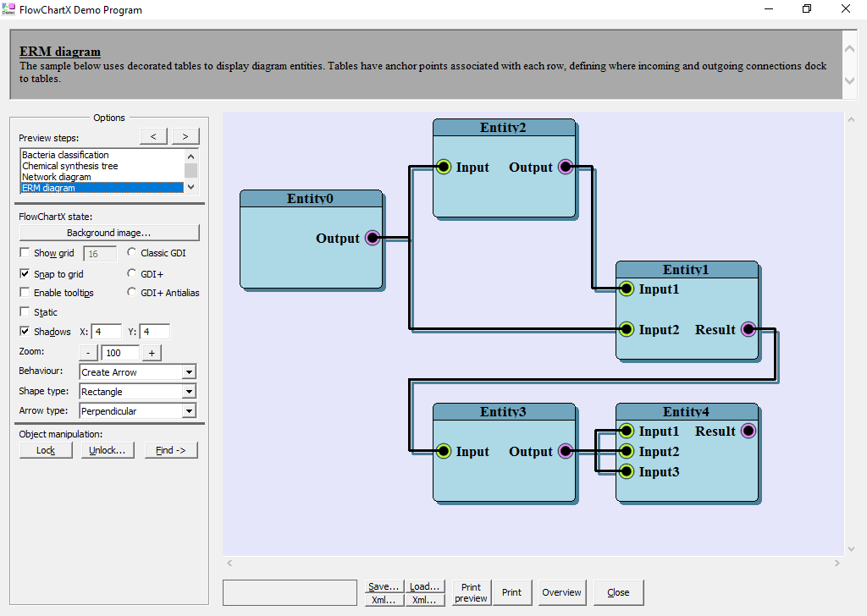Screen dimensions: 867x616
Task: Click Entity3's Input anchor point
Action: pyautogui.click(x=443, y=452)
